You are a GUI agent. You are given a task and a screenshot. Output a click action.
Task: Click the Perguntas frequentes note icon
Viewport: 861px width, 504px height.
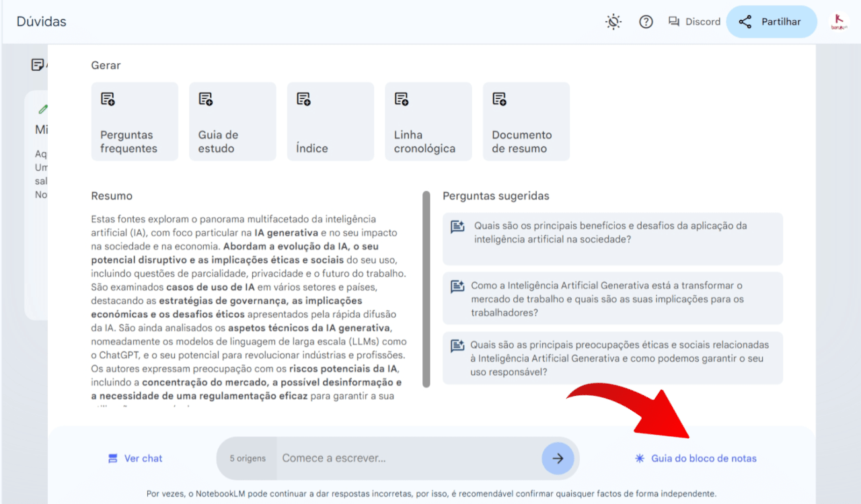[108, 99]
